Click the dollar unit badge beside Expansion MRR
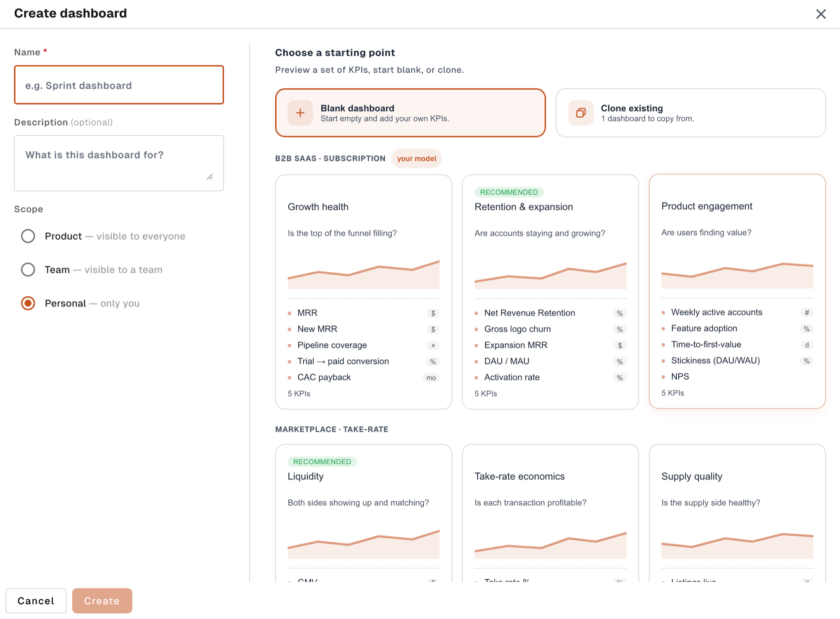840x619 pixels. (x=620, y=345)
